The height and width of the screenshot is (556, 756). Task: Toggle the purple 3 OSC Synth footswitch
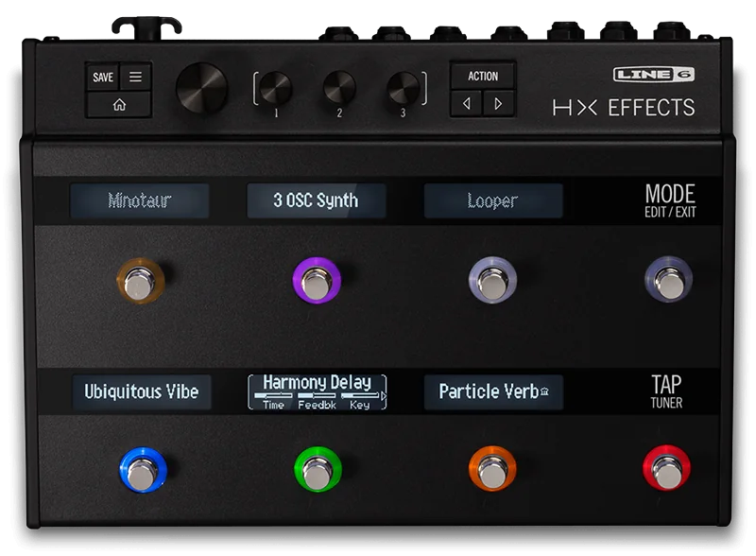pyautogui.click(x=317, y=281)
